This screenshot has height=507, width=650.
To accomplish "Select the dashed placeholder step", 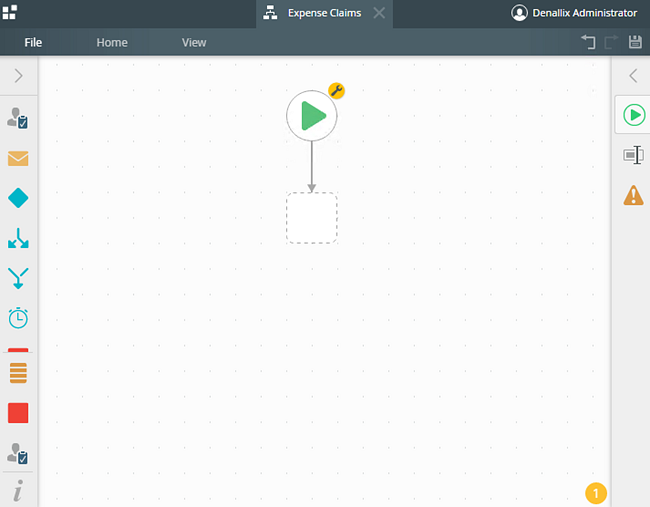I will (x=312, y=218).
